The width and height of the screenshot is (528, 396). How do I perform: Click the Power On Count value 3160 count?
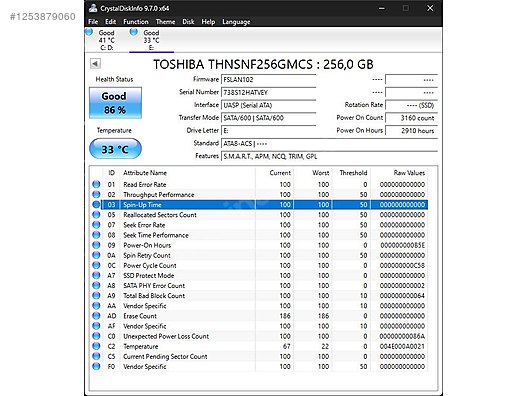coord(411,118)
